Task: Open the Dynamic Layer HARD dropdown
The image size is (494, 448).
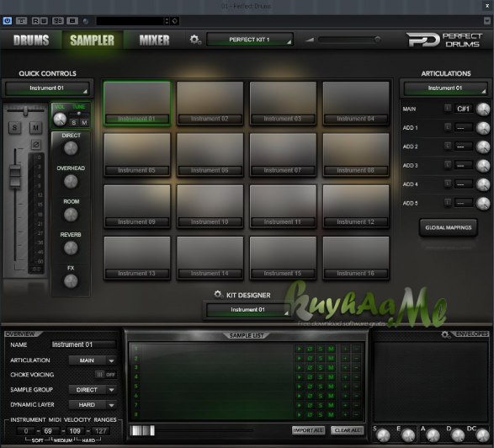Action: (93, 405)
